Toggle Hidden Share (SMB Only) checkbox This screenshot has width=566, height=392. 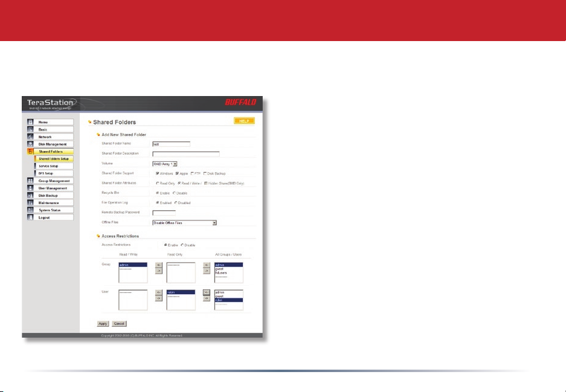click(x=206, y=184)
